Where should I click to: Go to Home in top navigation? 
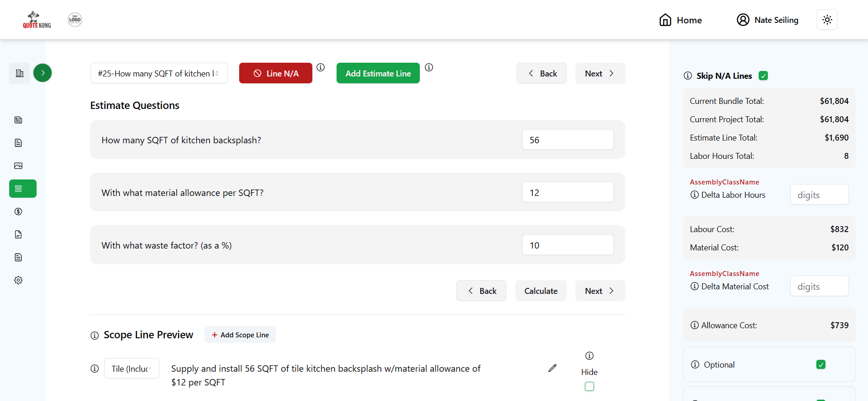click(680, 20)
